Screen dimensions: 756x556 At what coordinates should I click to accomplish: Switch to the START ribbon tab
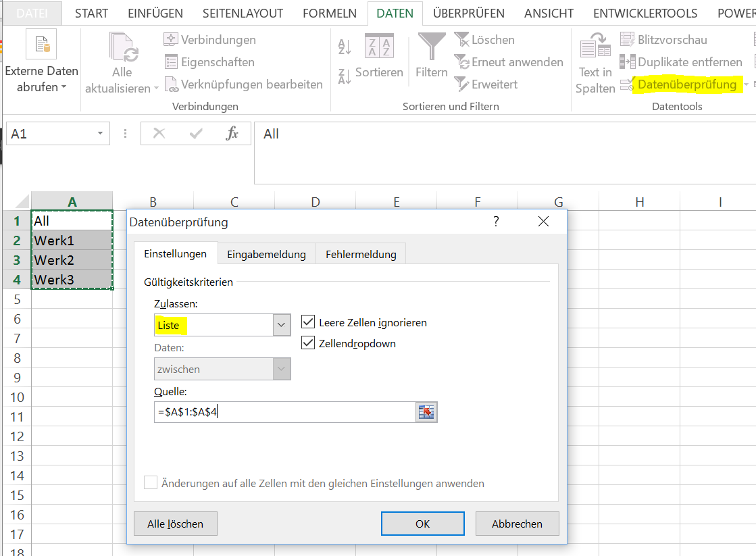click(x=91, y=13)
